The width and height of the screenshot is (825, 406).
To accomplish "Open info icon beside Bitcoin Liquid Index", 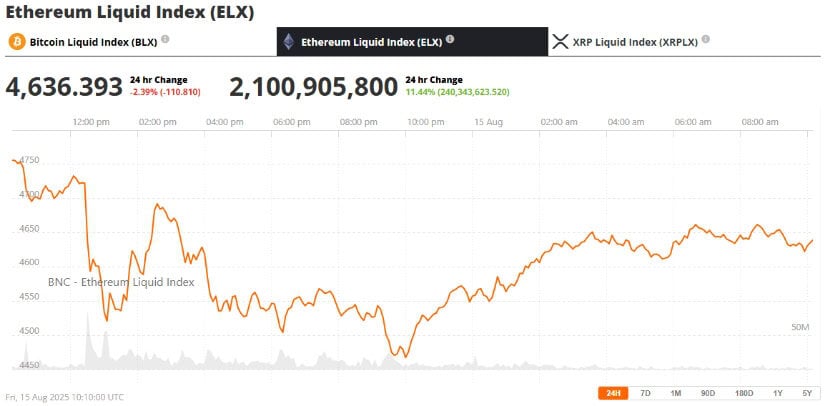I will [165, 39].
